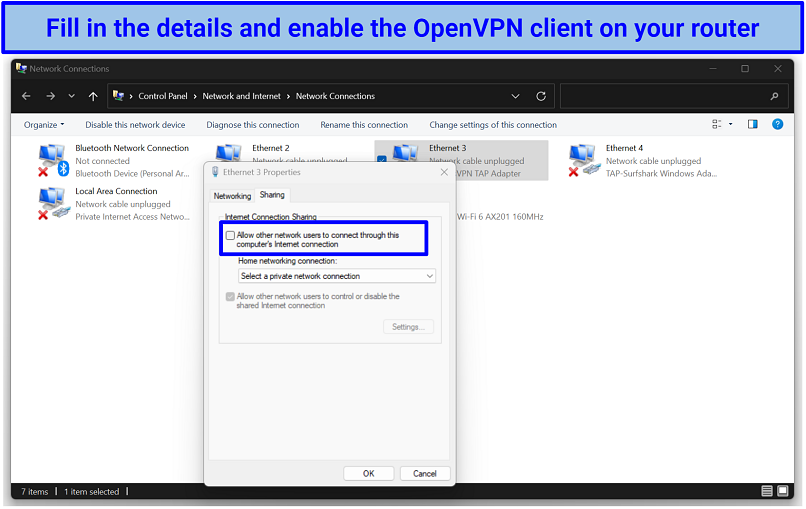This screenshot has width=806, height=509.
Task: Toggle Allow other network users to control
Action: 230,297
